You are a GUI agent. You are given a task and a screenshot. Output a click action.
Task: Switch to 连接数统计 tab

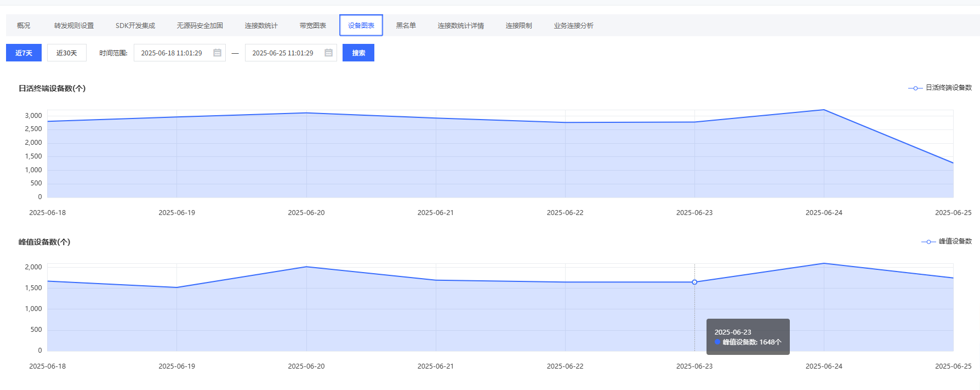(261, 26)
